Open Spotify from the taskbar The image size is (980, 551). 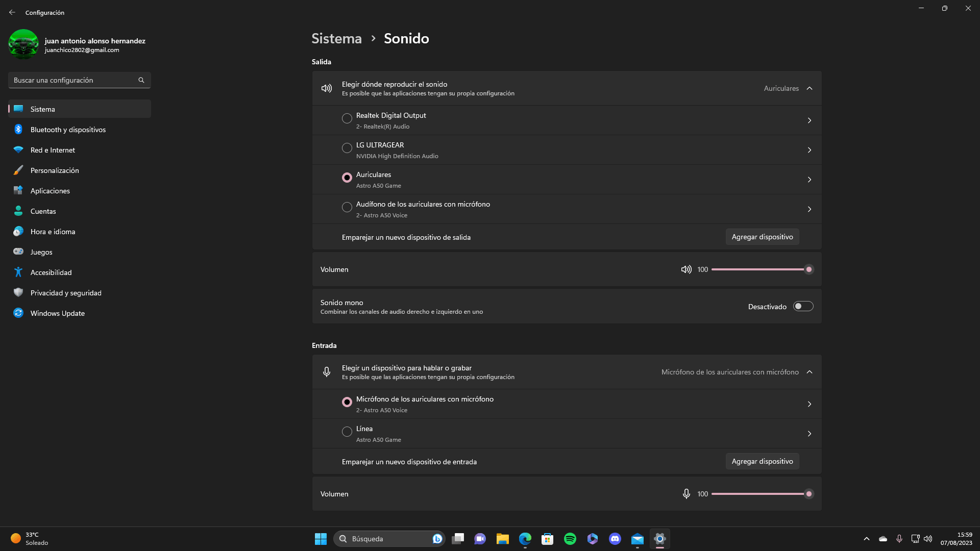570,539
